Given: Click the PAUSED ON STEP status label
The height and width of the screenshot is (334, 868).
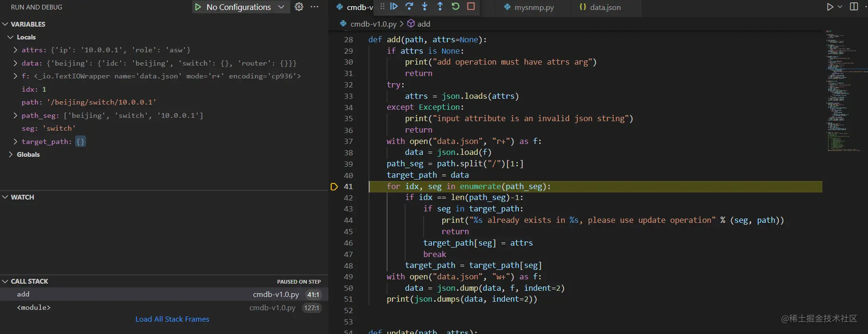Looking at the screenshot, I should [x=299, y=282].
